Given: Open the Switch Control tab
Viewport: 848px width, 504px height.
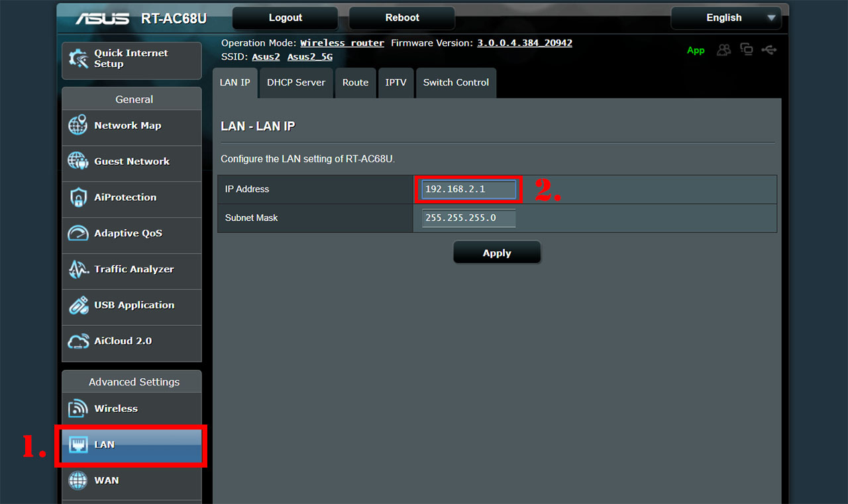Looking at the screenshot, I should tap(456, 83).
